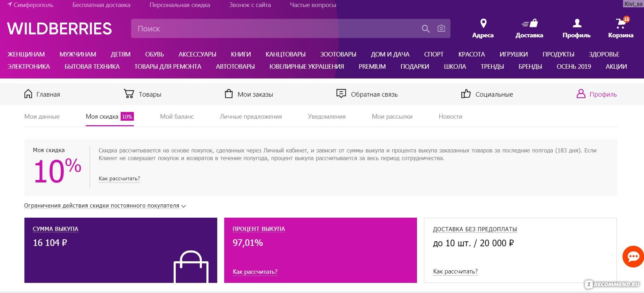
Task: Open the ЗДОРОВЬЕ category
Action: tap(604, 54)
